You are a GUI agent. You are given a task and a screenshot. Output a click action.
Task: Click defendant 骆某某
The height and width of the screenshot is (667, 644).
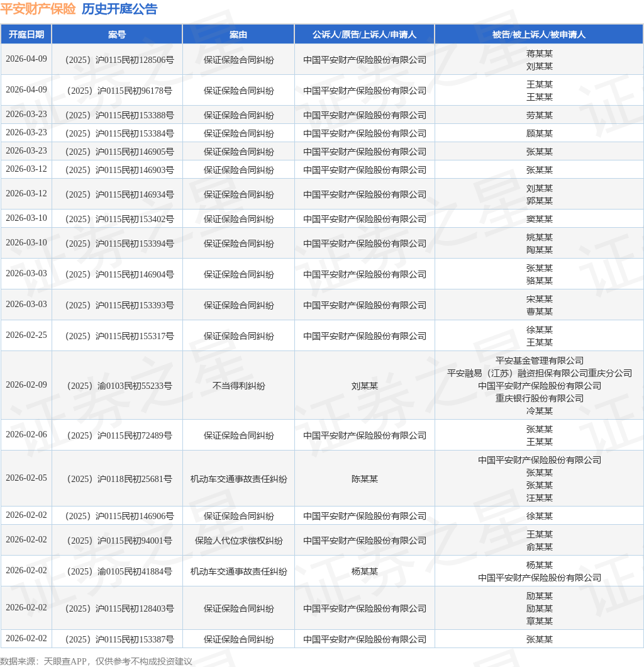pos(539,281)
